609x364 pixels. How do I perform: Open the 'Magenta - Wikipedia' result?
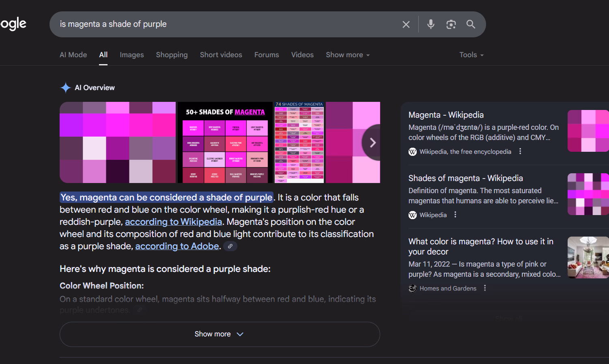(445, 115)
